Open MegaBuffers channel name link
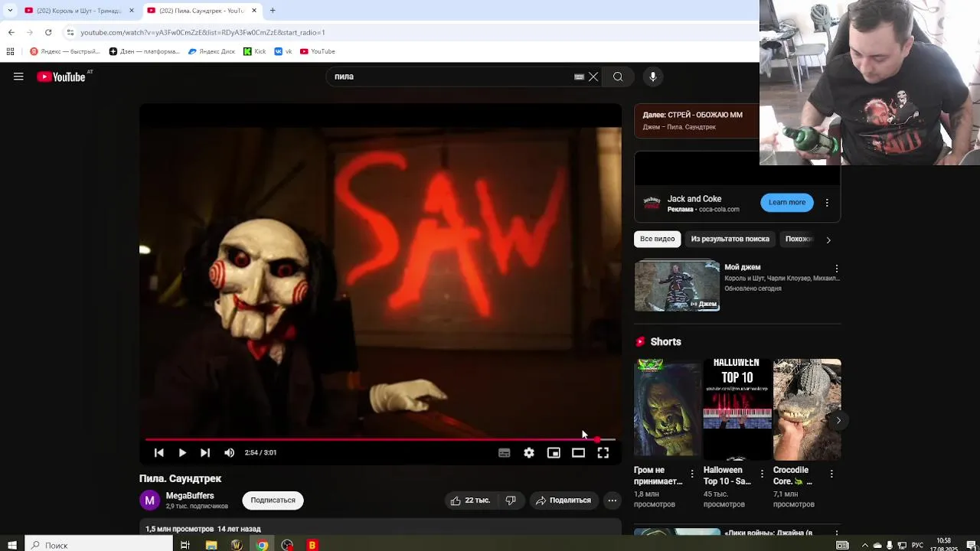980x551 pixels. coord(190,496)
